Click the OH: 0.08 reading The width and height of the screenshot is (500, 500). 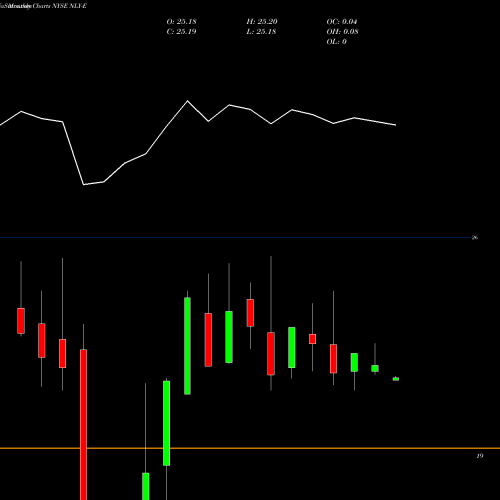pyautogui.click(x=342, y=32)
